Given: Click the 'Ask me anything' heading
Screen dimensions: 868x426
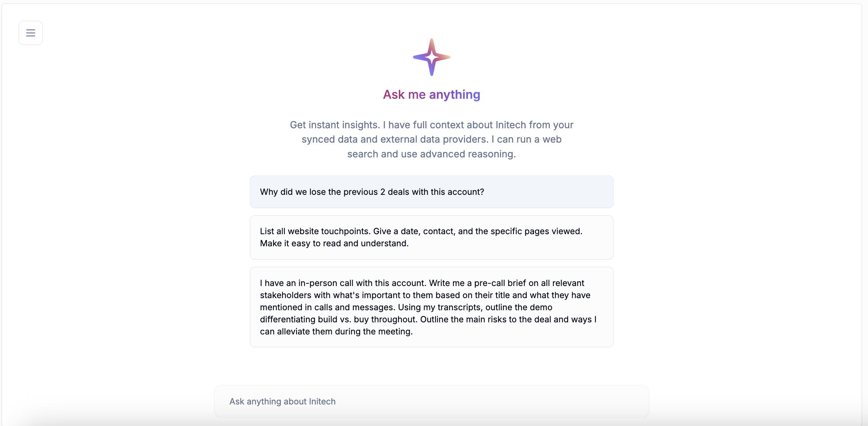Looking at the screenshot, I should click(431, 95).
